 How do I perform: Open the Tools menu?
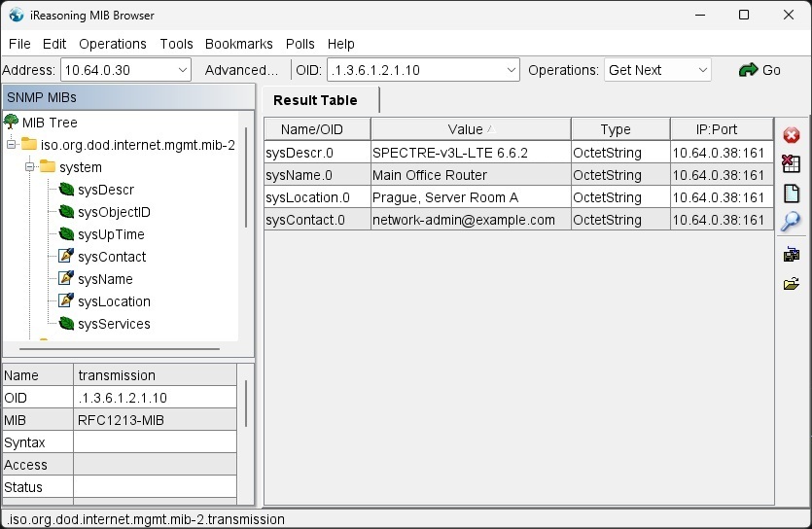pos(176,44)
